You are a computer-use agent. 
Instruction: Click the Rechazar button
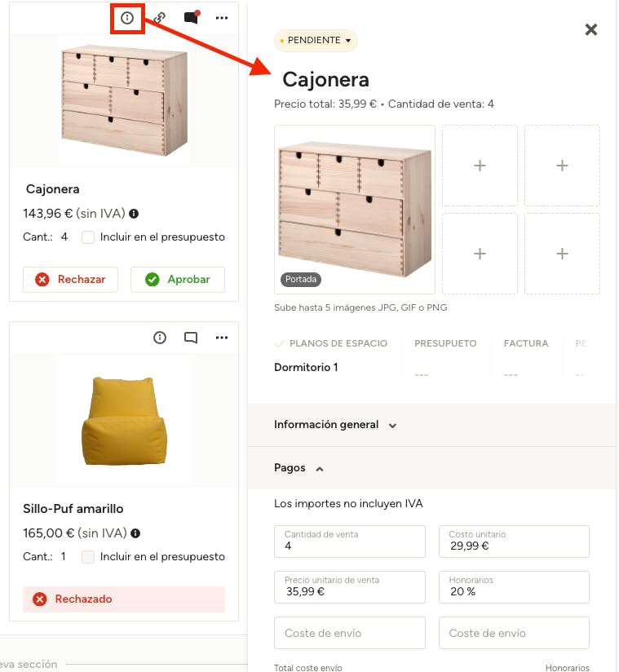point(70,280)
